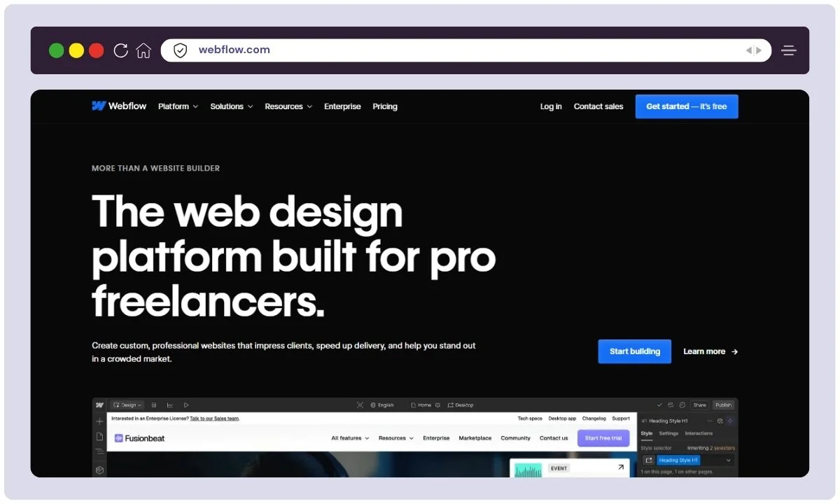Open Enterprise in Fusionbeat nav

(436, 438)
